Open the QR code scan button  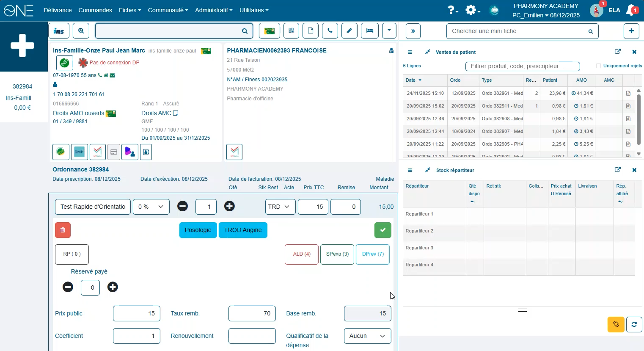(291, 31)
